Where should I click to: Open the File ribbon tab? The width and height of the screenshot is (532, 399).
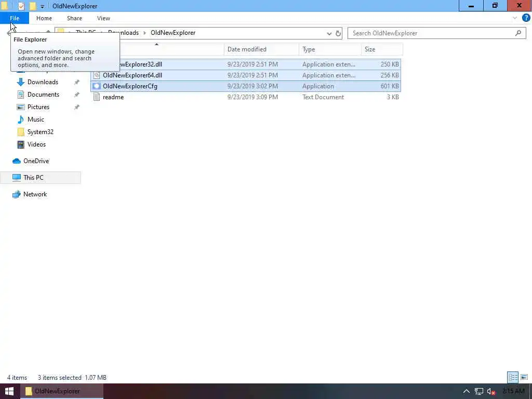pos(15,18)
